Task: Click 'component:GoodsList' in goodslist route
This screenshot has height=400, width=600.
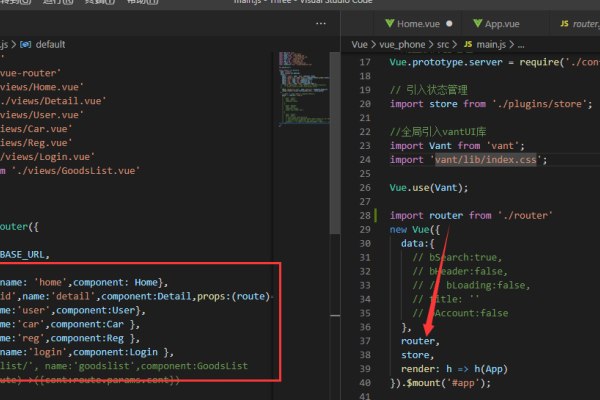Action: pos(194,366)
